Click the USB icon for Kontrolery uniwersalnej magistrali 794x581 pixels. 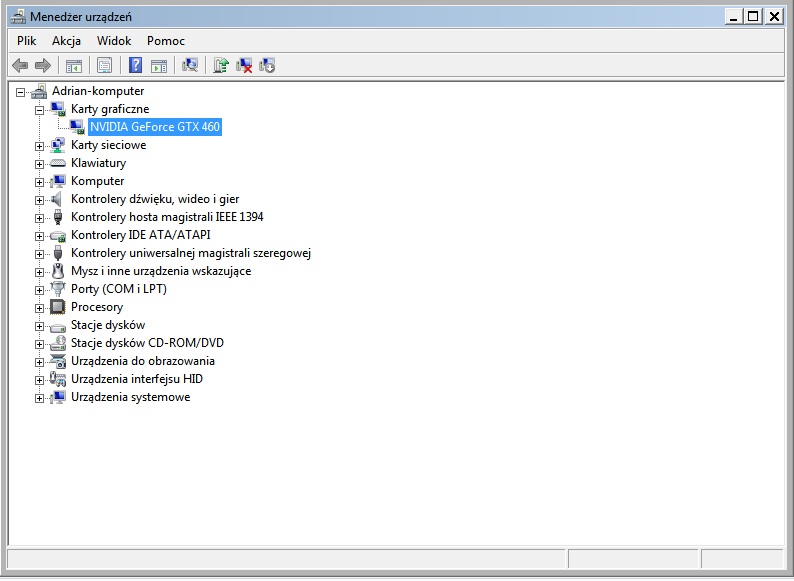(58, 253)
